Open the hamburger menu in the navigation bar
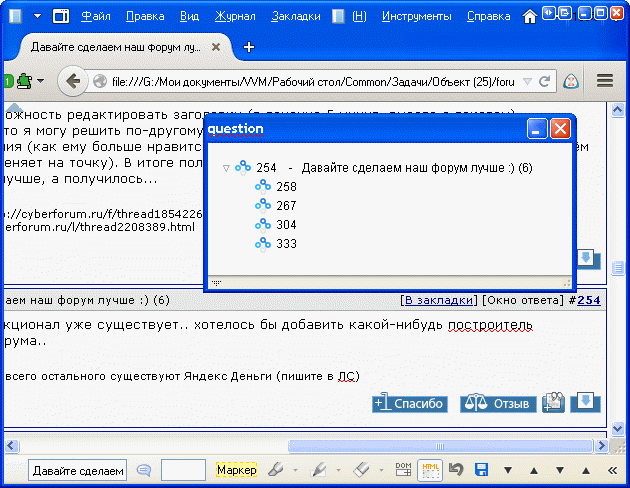The image size is (630, 488). 604,81
